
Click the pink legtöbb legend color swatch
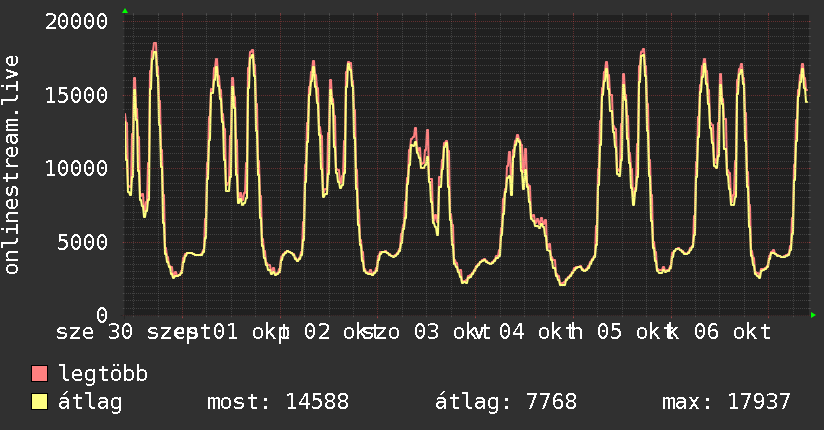(39, 373)
